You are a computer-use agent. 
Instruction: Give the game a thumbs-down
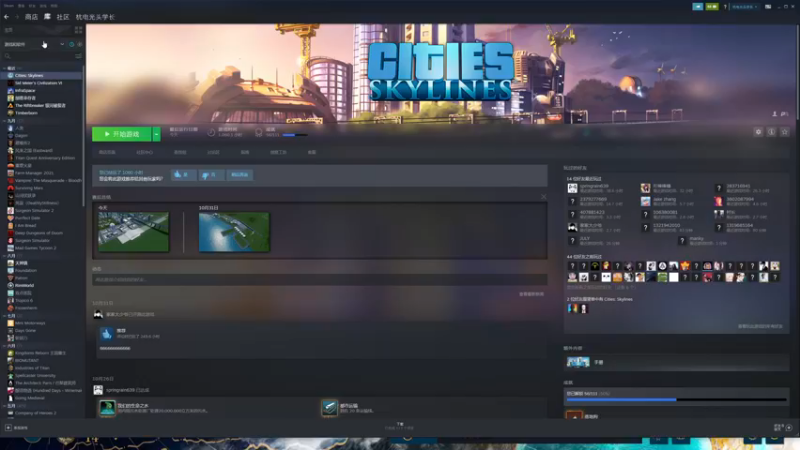[211, 174]
